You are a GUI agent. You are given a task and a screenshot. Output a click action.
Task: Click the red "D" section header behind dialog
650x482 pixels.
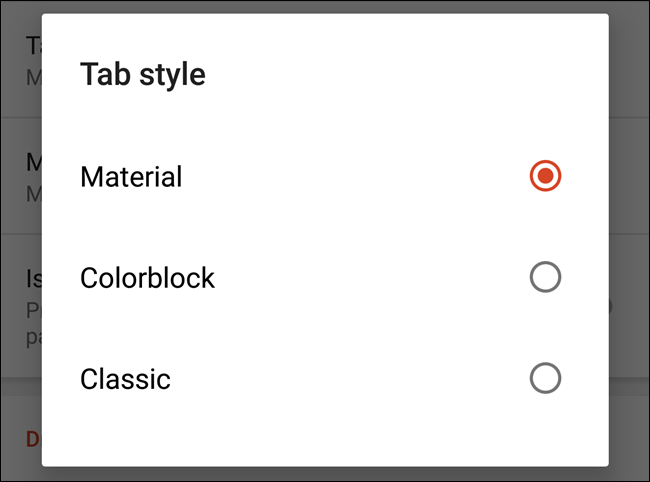pos(32,438)
